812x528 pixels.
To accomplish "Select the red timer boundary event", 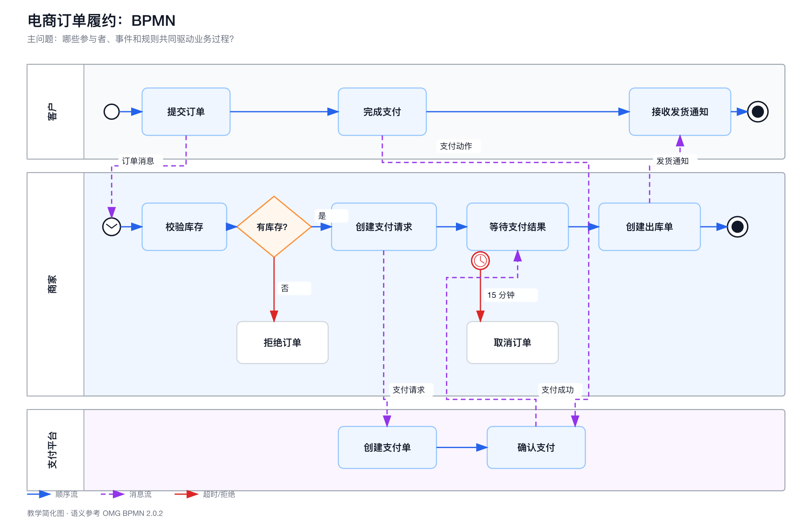I will click(480, 261).
